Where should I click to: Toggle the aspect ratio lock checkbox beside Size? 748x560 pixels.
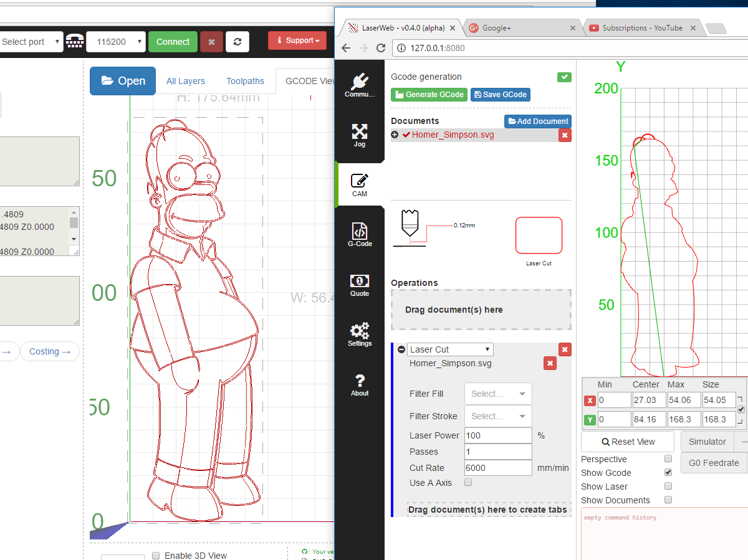point(741,409)
